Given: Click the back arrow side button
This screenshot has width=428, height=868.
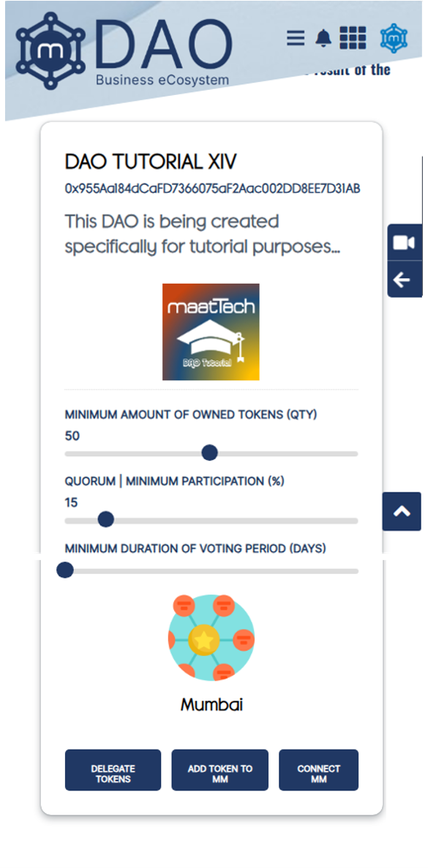Looking at the screenshot, I should point(404,279).
